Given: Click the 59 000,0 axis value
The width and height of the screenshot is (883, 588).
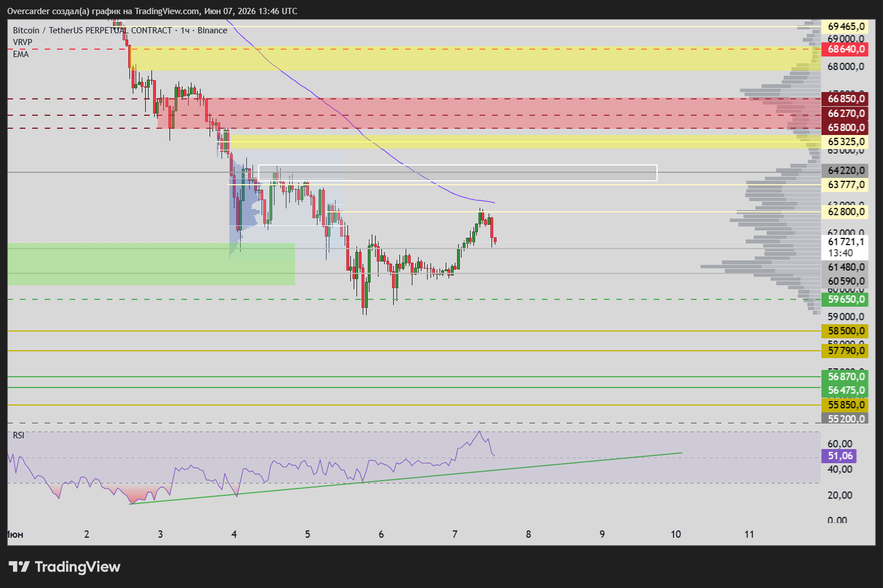Looking at the screenshot, I should click(846, 317).
